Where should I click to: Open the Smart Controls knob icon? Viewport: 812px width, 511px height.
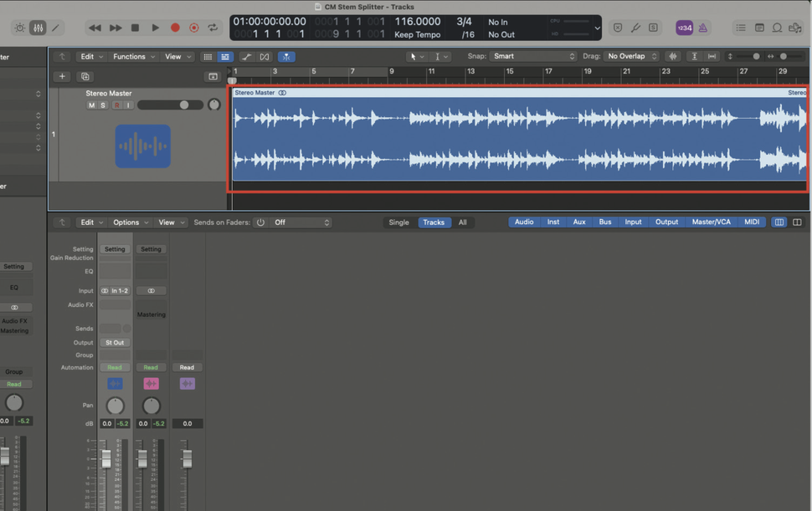(x=19, y=28)
